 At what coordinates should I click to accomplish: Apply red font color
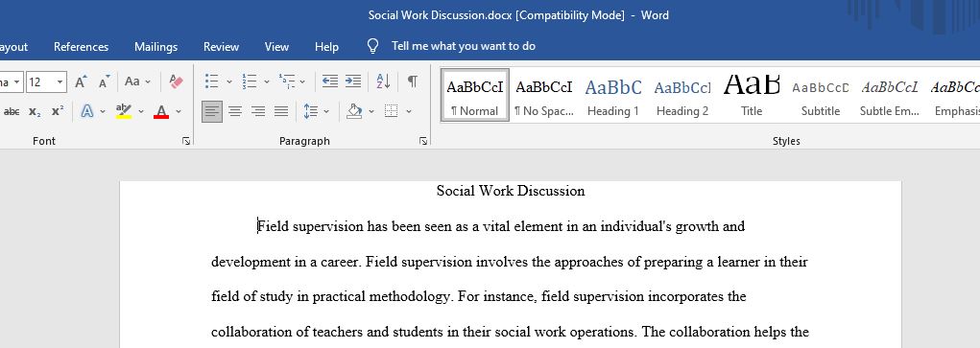(162, 111)
